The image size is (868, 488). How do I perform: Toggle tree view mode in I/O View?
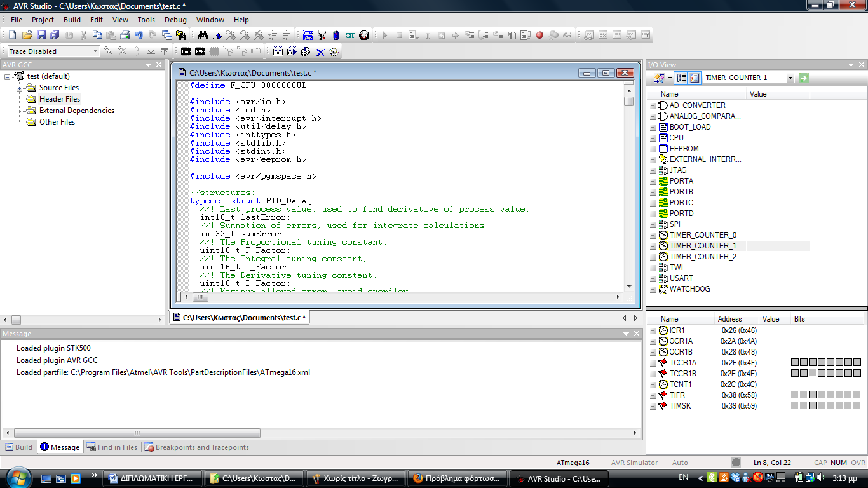[682, 78]
